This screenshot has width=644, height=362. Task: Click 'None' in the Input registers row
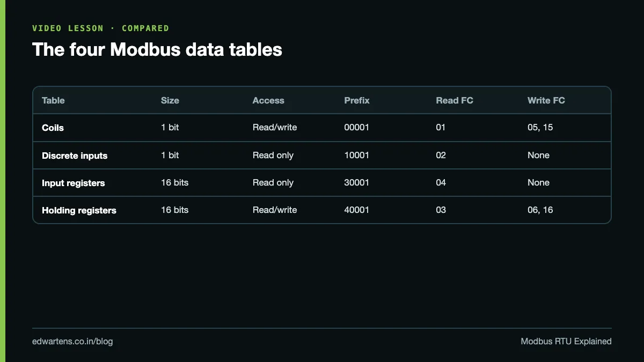539,182
